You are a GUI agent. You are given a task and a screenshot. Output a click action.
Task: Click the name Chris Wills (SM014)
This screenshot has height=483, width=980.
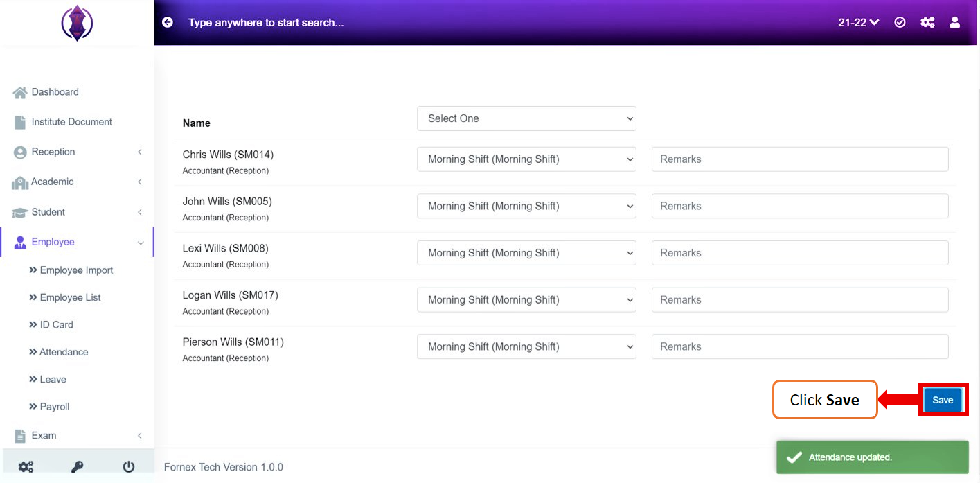click(228, 155)
